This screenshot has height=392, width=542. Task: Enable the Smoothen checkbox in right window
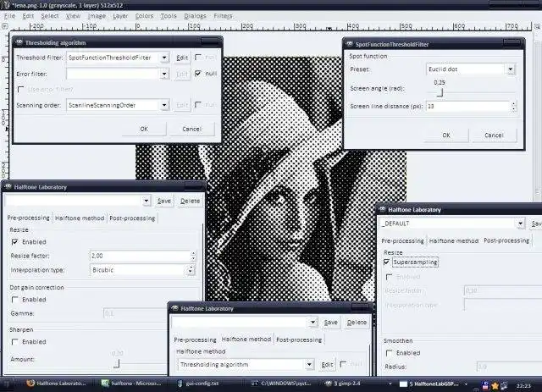click(390, 352)
